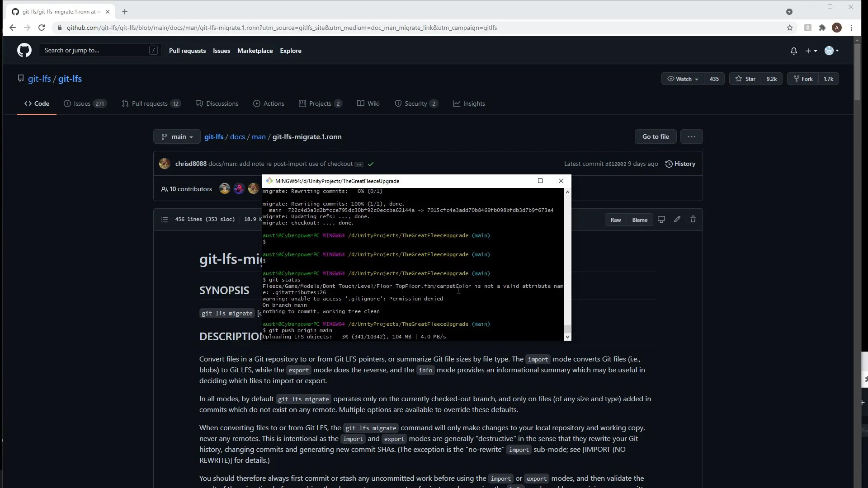Open a new browser tab
The image size is (868, 488).
[x=125, y=12]
